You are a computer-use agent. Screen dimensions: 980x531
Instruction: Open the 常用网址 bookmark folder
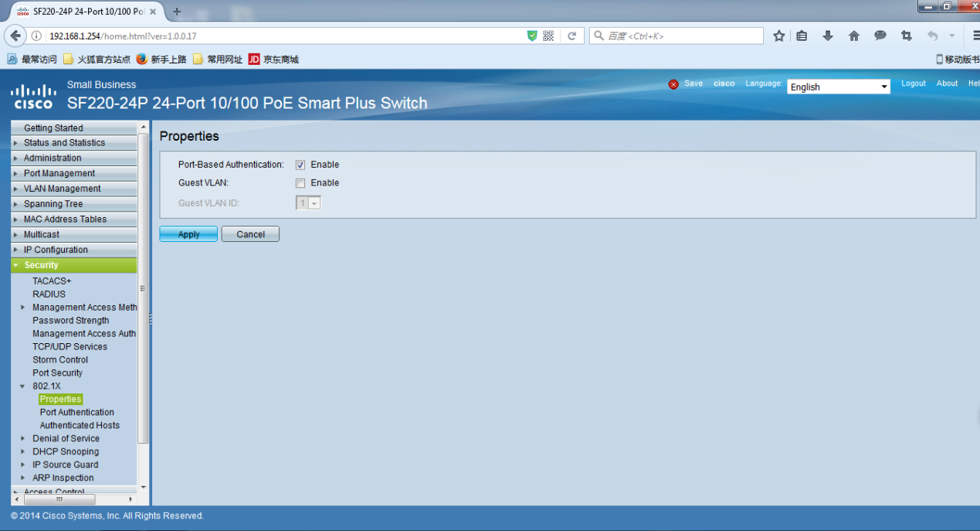tap(218, 60)
